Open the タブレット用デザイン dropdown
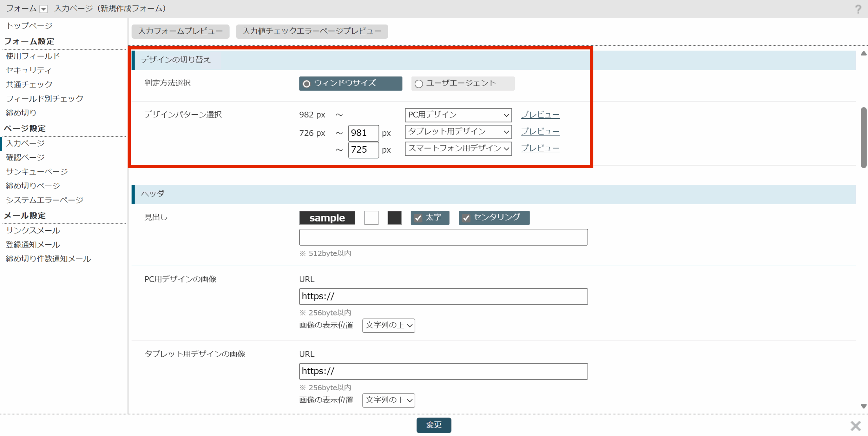The height and width of the screenshot is (436, 868). 458,132
